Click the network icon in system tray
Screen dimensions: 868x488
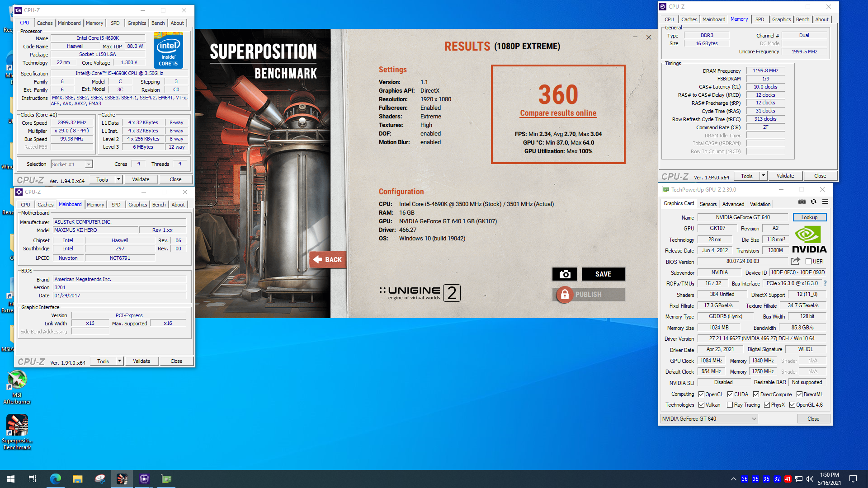tap(799, 479)
